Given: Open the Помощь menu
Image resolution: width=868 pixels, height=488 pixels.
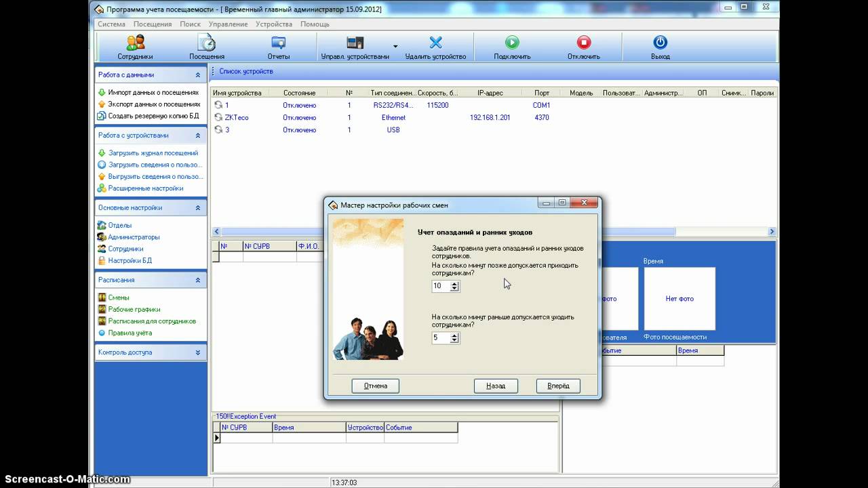Looking at the screenshot, I should tap(315, 24).
